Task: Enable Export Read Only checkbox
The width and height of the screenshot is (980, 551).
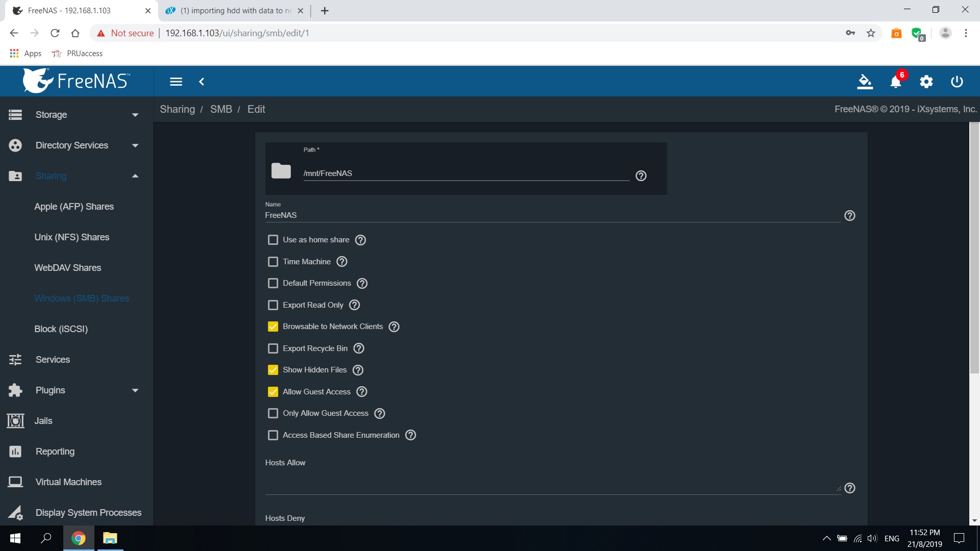Action: [x=273, y=305]
